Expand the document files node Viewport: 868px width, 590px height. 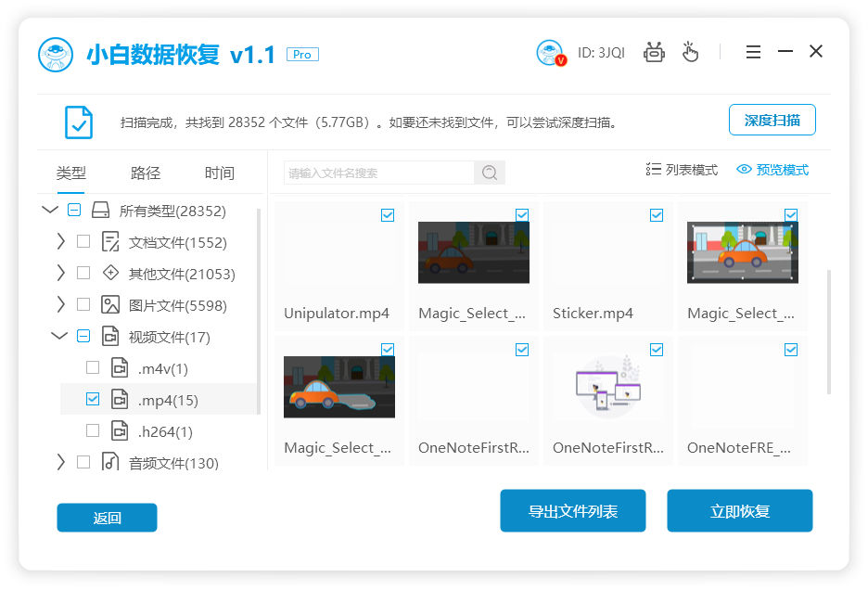pos(61,241)
